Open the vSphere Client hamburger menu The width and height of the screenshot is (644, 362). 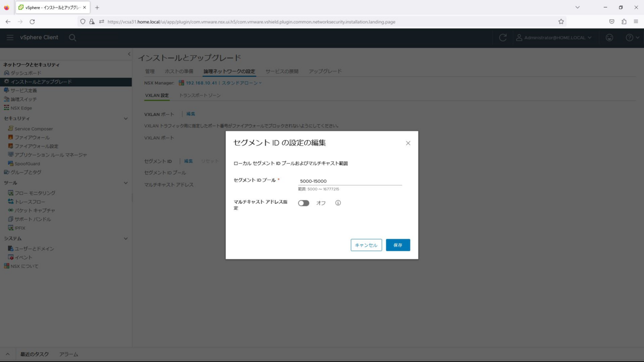(10, 38)
